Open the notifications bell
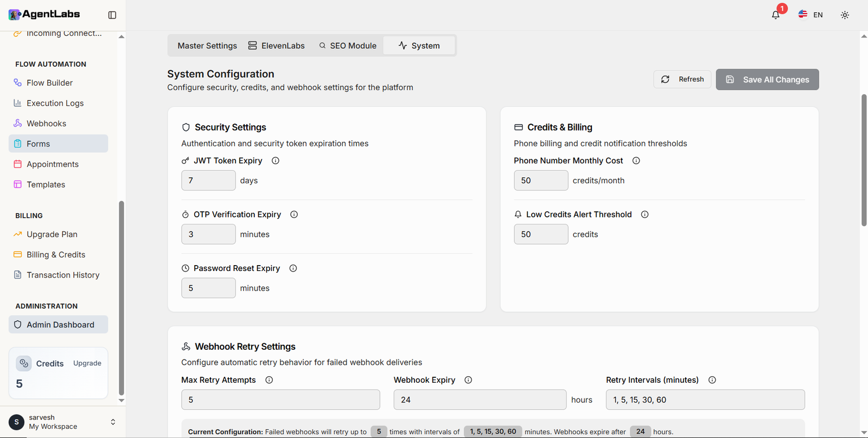Viewport: 868px width, 438px height. pyautogui.click(x=776, y=15)
